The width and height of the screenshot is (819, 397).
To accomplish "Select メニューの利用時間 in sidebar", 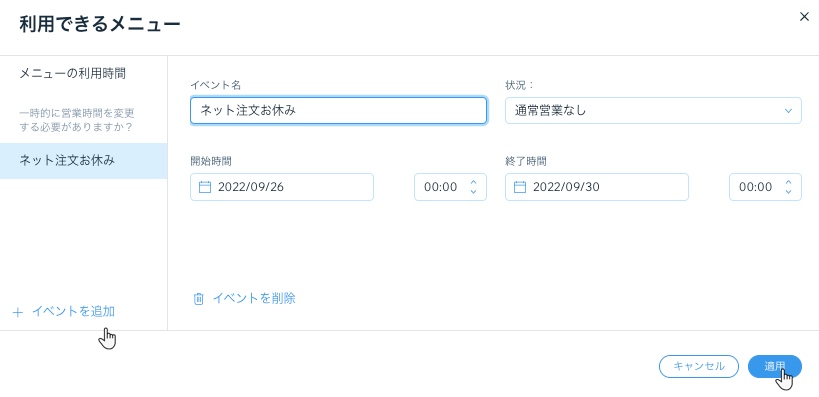I will pyautogui.click(x=72, y=74).
